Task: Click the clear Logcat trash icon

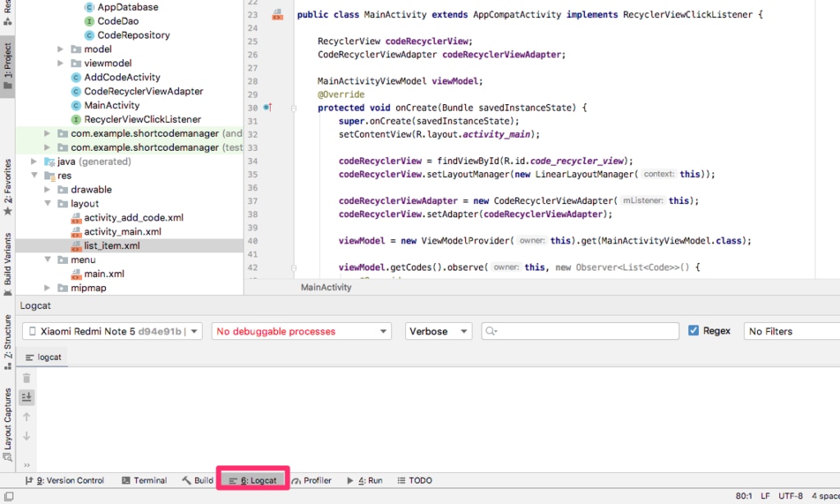Action: [x=28, y=378]
